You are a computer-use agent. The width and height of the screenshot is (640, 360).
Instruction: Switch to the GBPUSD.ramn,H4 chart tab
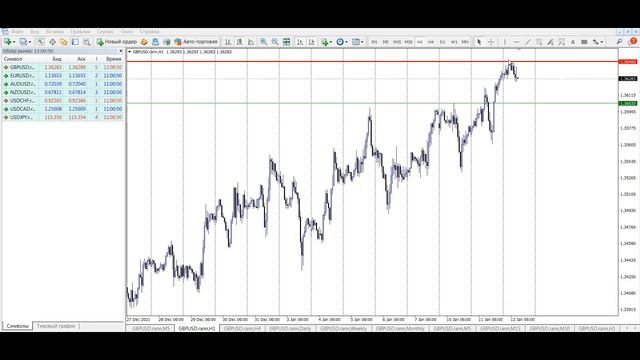pos(242,328)
